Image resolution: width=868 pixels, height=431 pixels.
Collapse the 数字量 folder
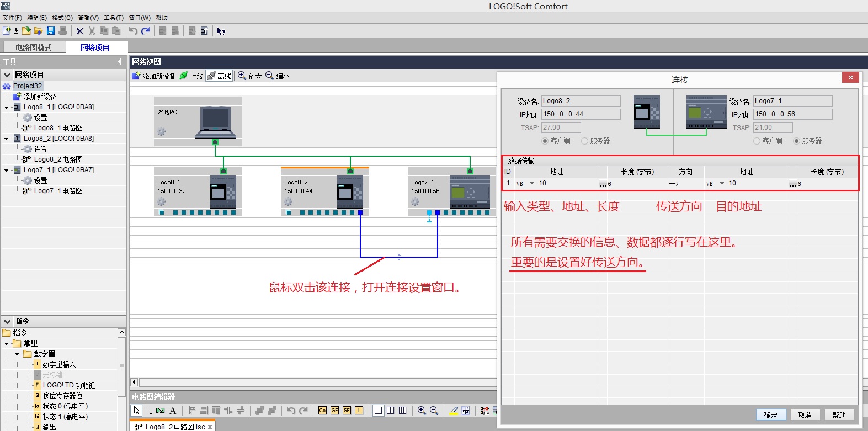pyautogui.click(x=17, y=354)
